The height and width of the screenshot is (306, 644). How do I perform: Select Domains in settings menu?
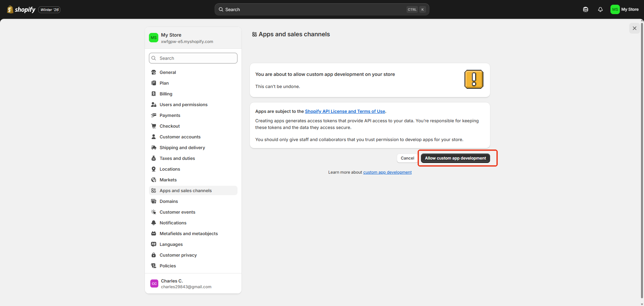click(x=169, y=201)
